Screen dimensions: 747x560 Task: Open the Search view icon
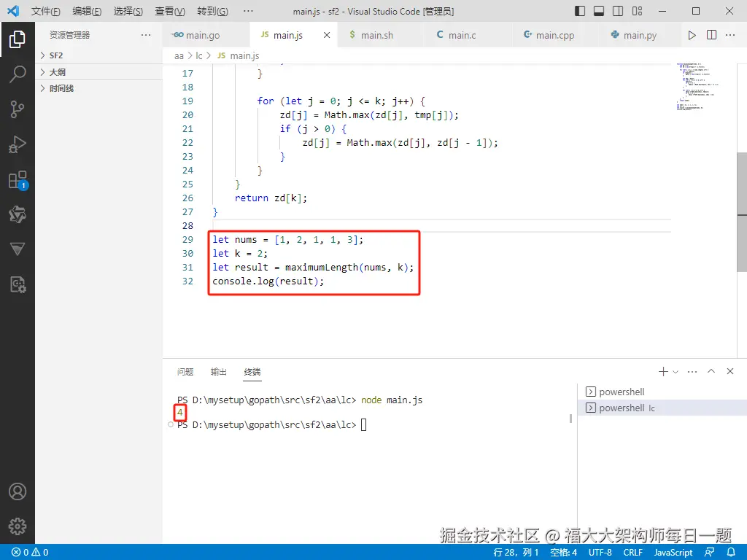click(x=18, y=74)
